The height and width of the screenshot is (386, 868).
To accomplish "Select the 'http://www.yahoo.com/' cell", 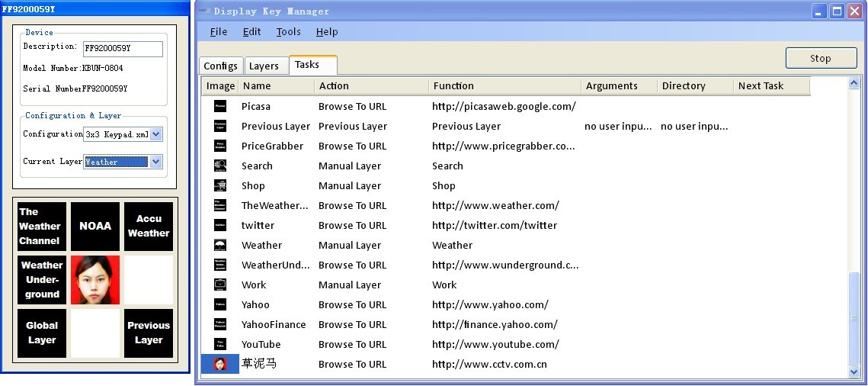I will coord(490,304).
